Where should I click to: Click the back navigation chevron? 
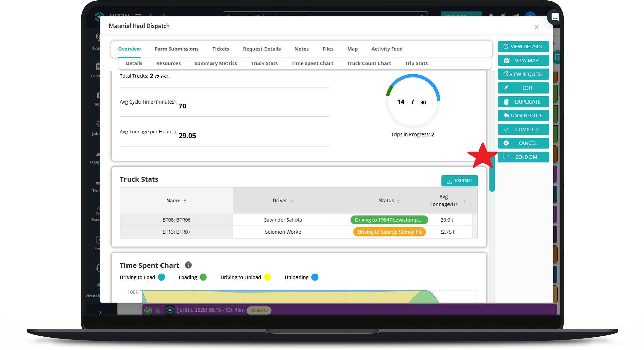tap(151, 16)
